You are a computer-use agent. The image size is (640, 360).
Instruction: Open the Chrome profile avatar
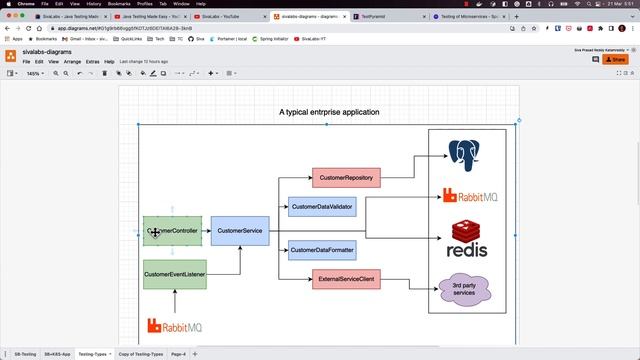(622, 28)
